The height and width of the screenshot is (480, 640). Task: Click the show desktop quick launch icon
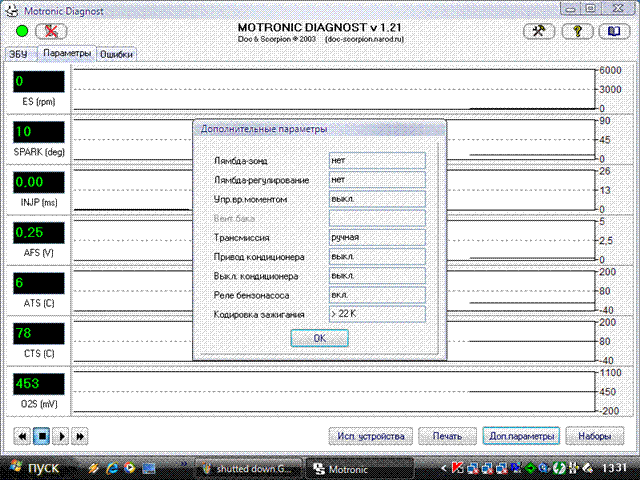click(149, 468)
